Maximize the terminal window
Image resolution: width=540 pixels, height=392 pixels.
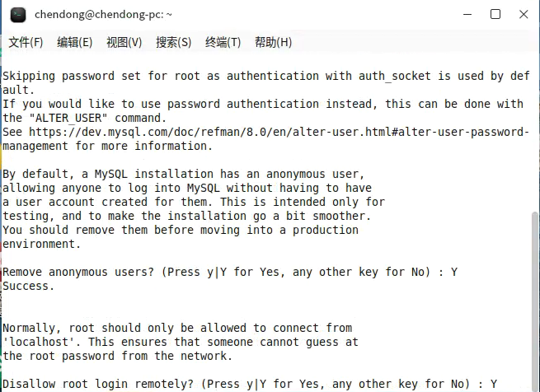click(495, 15)
